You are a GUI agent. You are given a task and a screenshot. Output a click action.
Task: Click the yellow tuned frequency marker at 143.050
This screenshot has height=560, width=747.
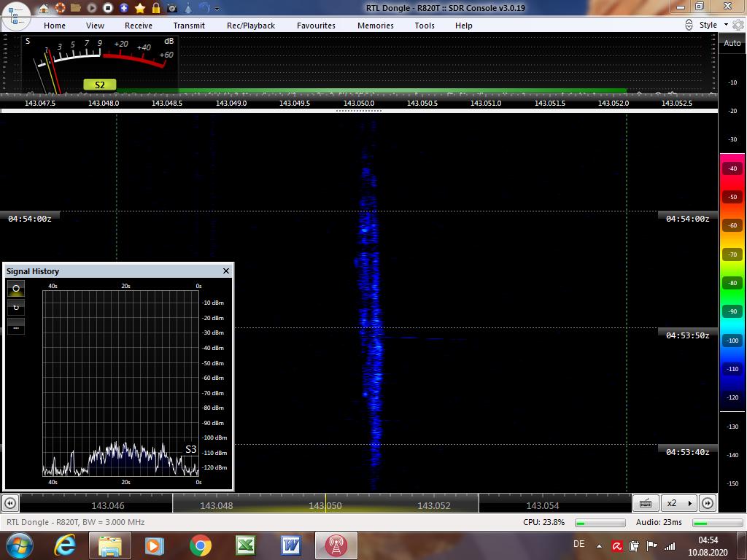click(x=326, y=503)
